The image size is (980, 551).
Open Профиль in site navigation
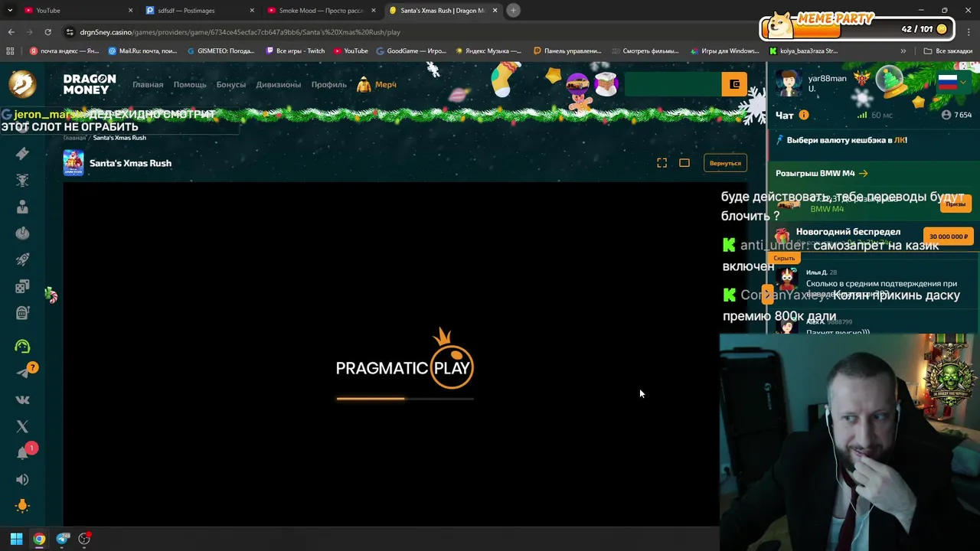click(329, 84)
